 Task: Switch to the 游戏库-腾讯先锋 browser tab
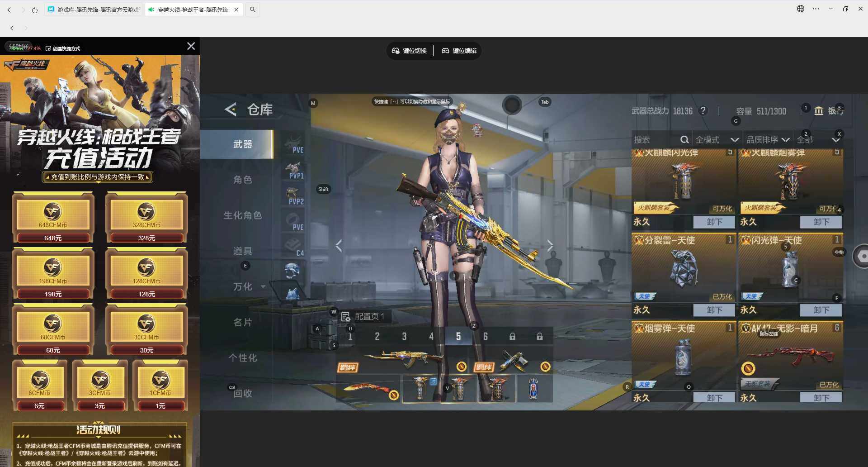coord(94,10)
